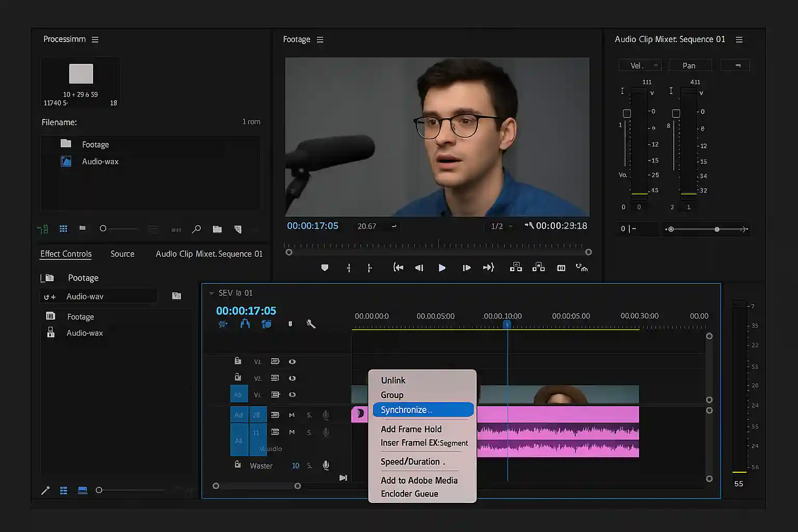
Task: Switch to Source tab
Action: [x=123, y=254]
